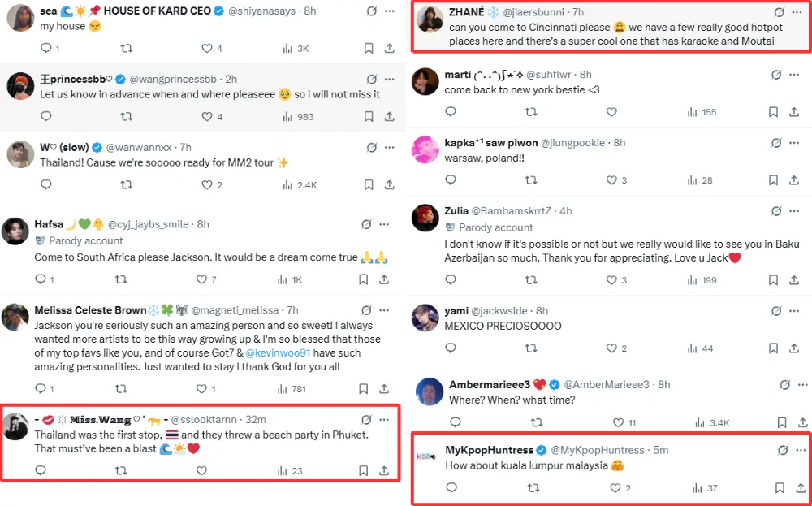Share Melissa Celeste Brown's tweet
The width and height of the screenshot is (812, 506).
pos(383,389)
